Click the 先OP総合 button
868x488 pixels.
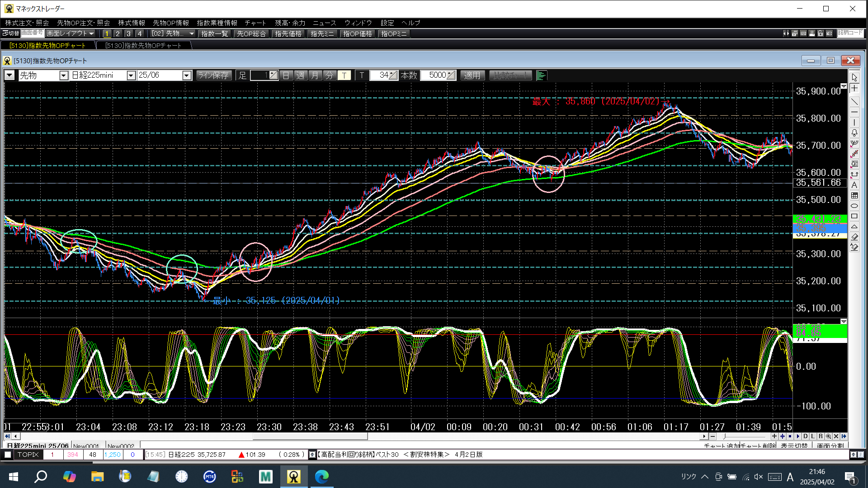click(251, 34)
